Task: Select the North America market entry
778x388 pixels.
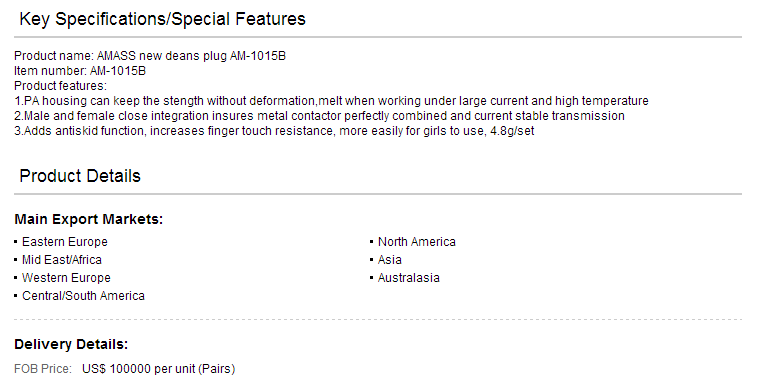Action: (417, 242)
